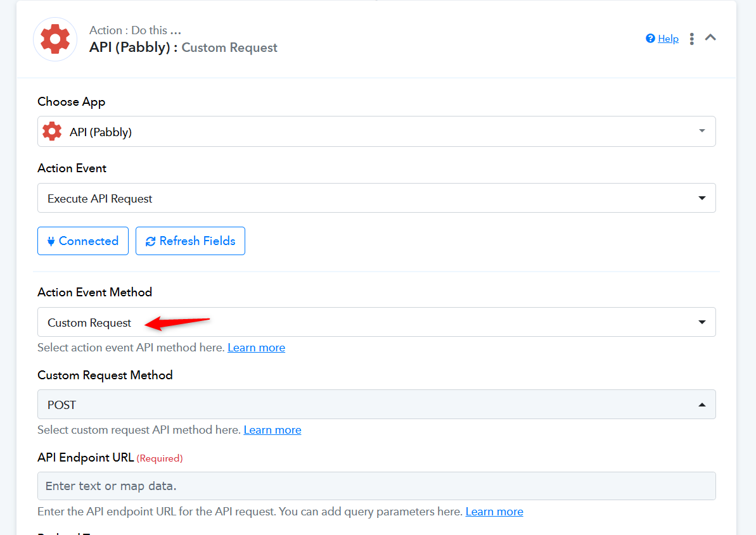Open the Choose App dropdown arrow

click(x=702, y=131)
